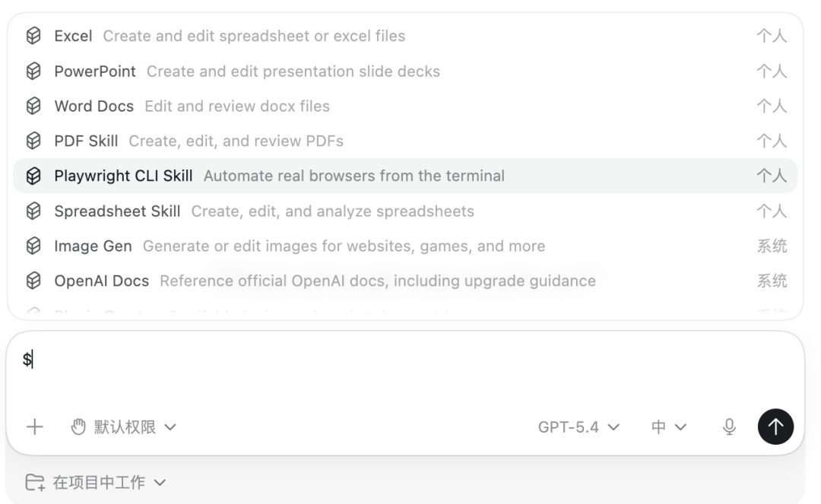Select the Playwright CLI Skill entry
This screenshot has height=504, width=821.
click(123, 176)
